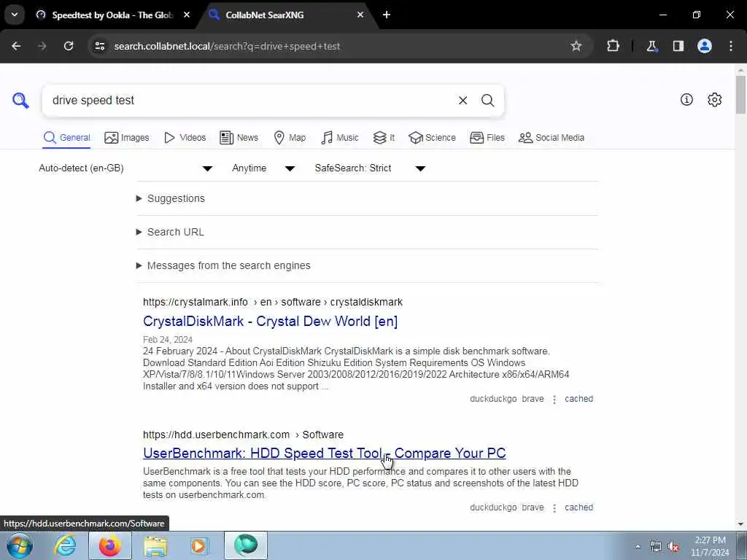Switch to Music category
The height and width of the screenshot is (560, 747).
[340, 138]
